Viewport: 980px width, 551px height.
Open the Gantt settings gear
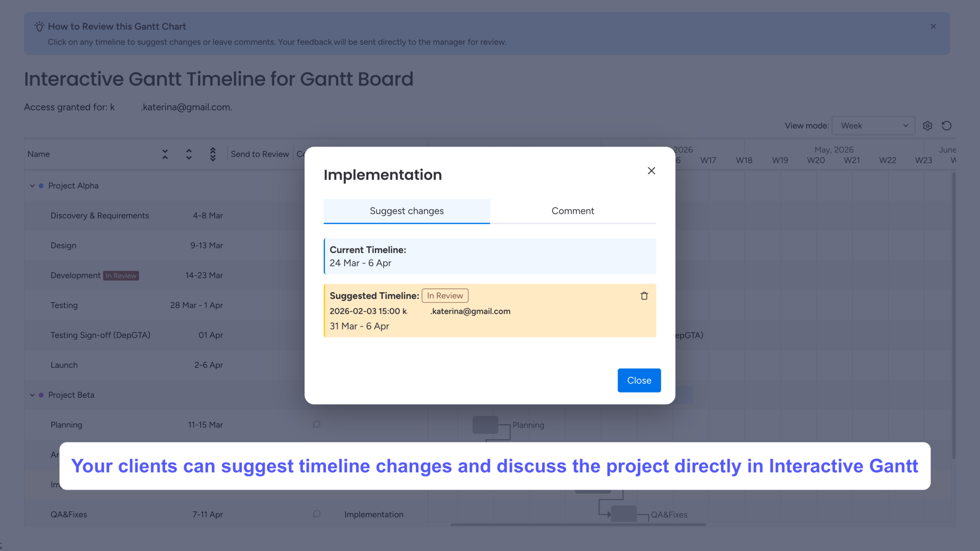point(928,126)
